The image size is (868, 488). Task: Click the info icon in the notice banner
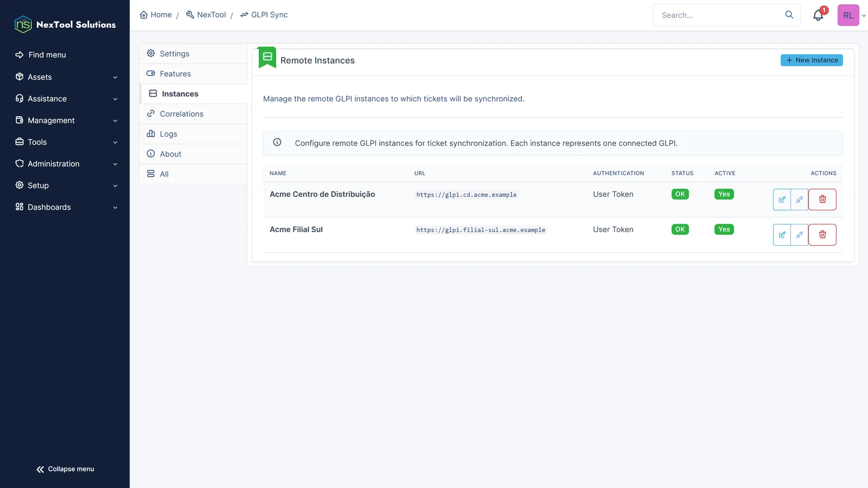(277, 143)
